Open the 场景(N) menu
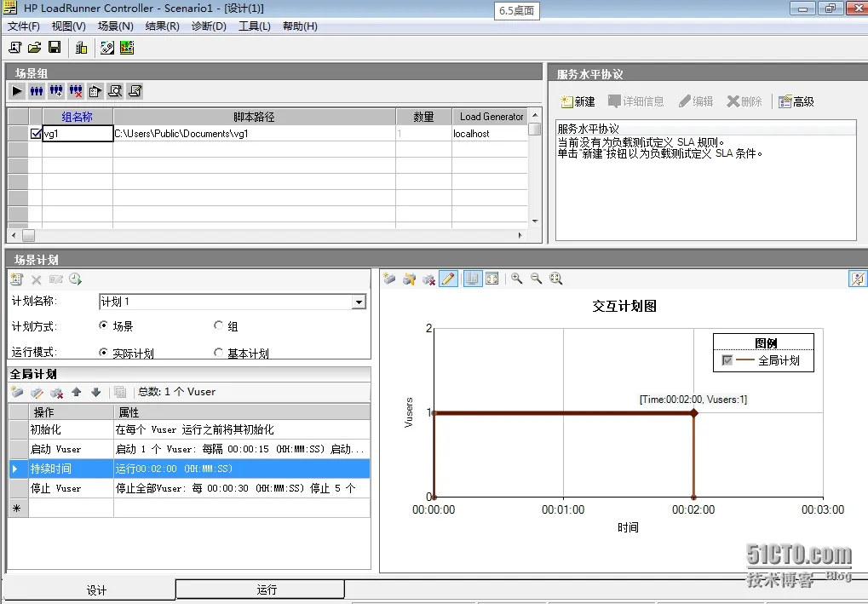 pyautogui.click(x=115, y=26)
